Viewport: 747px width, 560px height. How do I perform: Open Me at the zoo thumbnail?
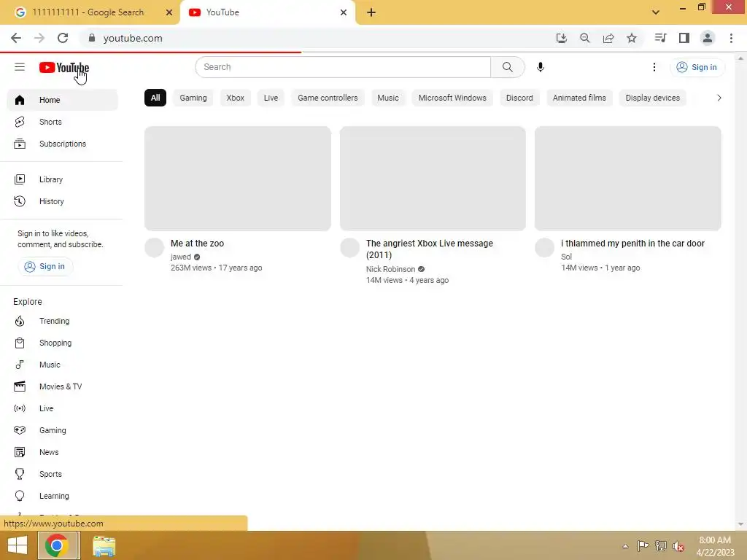pyautogui.click(x=238, y=179)
